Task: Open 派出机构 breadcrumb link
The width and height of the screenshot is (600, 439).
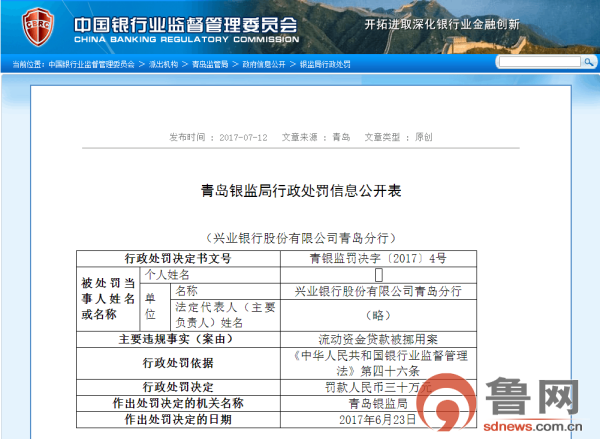Action: (163, 64)
